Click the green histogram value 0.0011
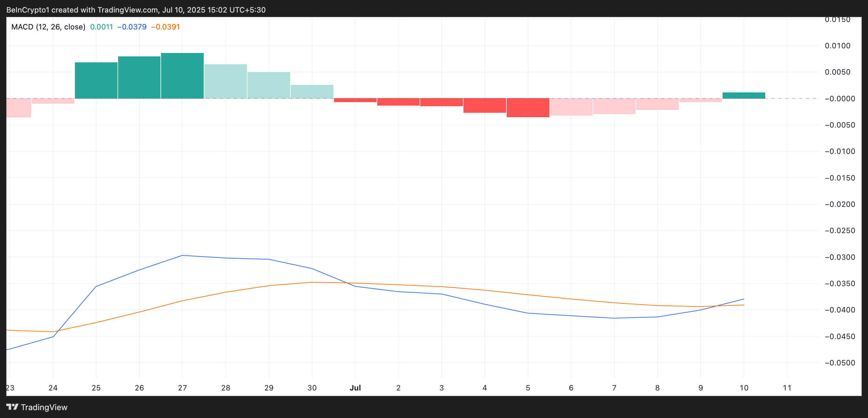Viewport: 868px width, 418px height. point(102,27)
